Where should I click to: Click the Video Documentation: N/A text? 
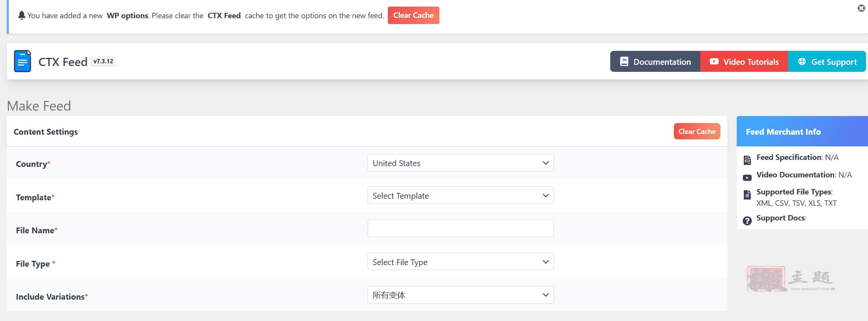[804, 175]
